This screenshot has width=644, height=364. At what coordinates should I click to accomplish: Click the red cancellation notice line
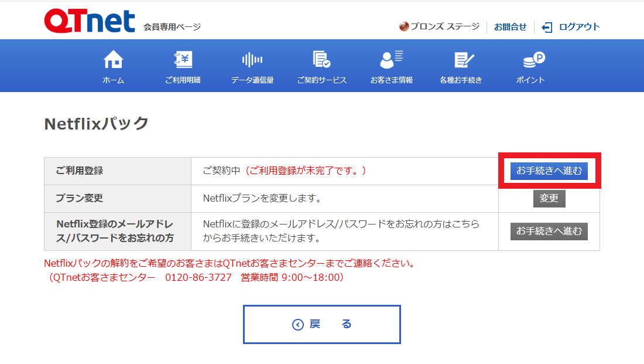[230, 263]
